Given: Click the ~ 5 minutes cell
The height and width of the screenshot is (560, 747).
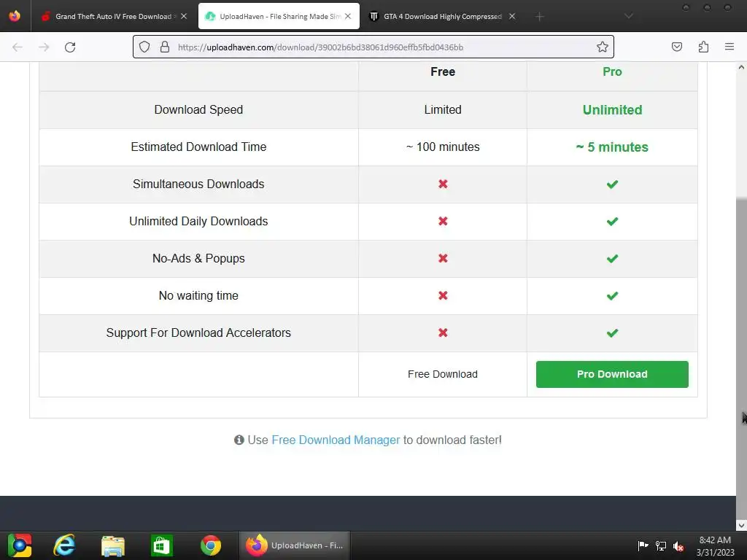Looking at the screenshot, I should (x=612, y=147).
